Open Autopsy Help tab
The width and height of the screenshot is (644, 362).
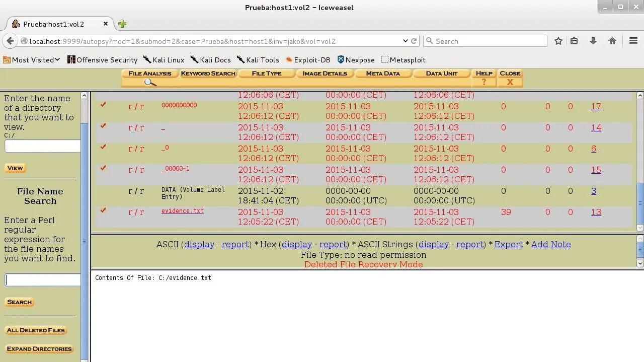pyautogui.click(x=484, y=78)
